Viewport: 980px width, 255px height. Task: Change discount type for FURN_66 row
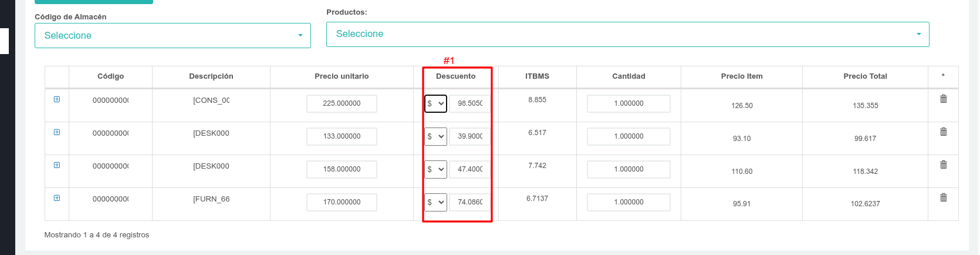tap(435, 202)
